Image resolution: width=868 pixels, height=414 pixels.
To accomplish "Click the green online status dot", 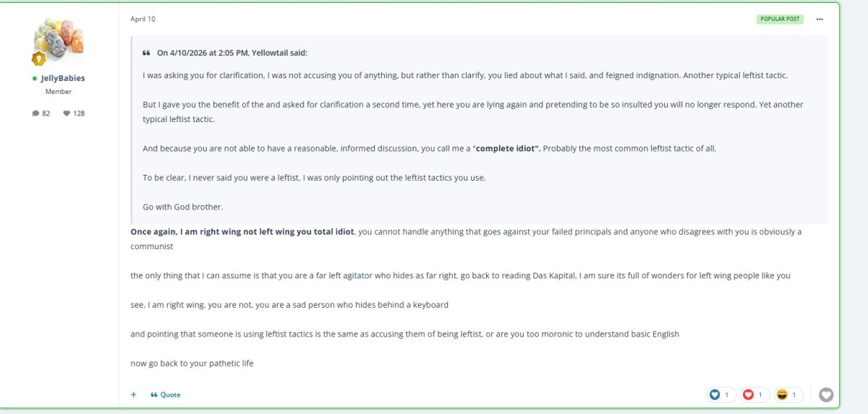I will coord(34,78).
